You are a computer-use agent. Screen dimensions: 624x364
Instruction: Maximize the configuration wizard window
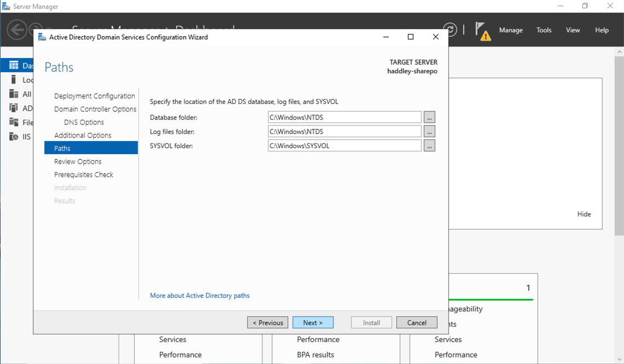click(x=411, y=37)
